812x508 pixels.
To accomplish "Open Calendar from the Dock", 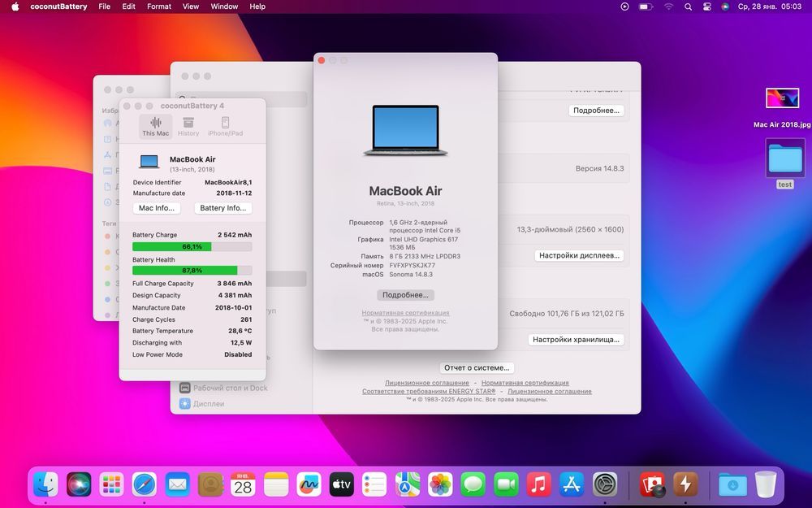I will [243, 484].
